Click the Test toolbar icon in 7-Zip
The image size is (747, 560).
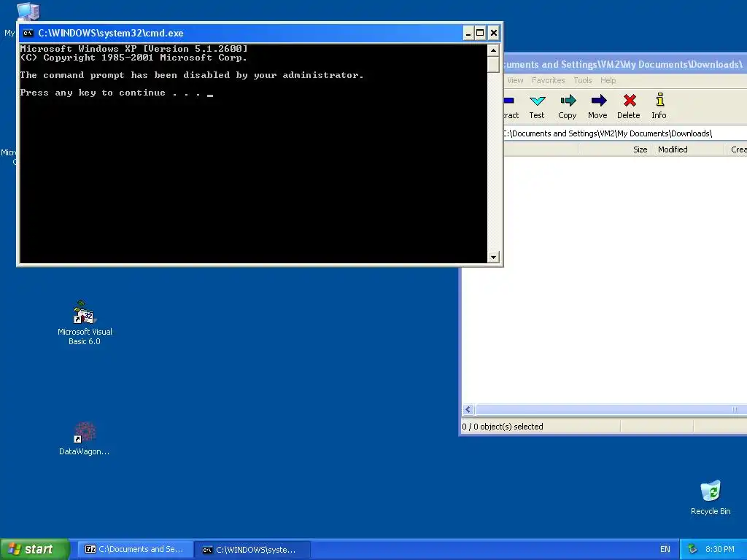tap(537, 106)
